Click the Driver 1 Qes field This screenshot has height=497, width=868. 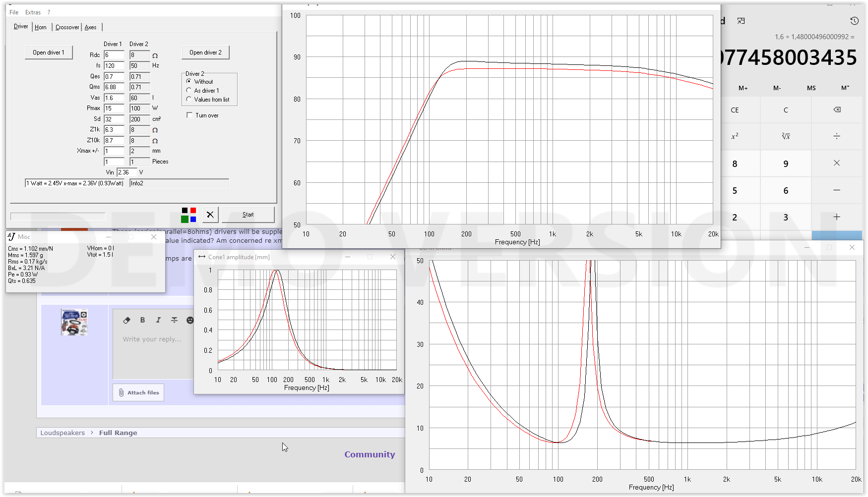point(114,76)
